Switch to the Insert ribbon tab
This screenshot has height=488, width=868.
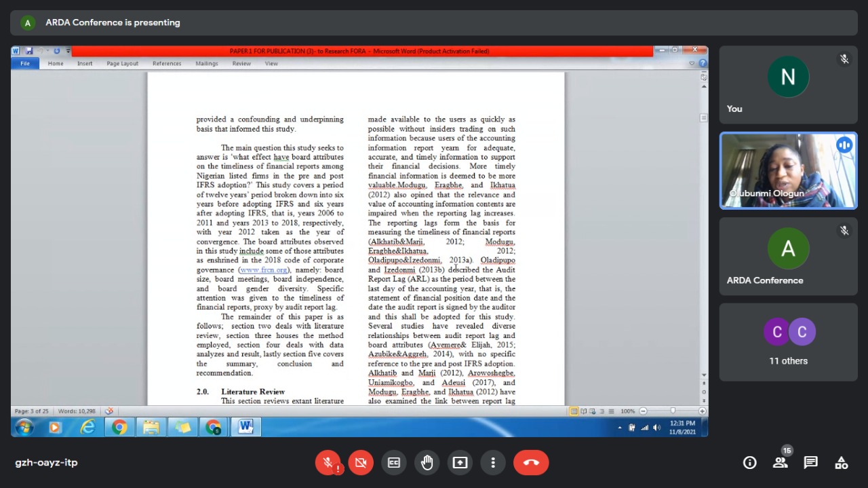point(85,64)
